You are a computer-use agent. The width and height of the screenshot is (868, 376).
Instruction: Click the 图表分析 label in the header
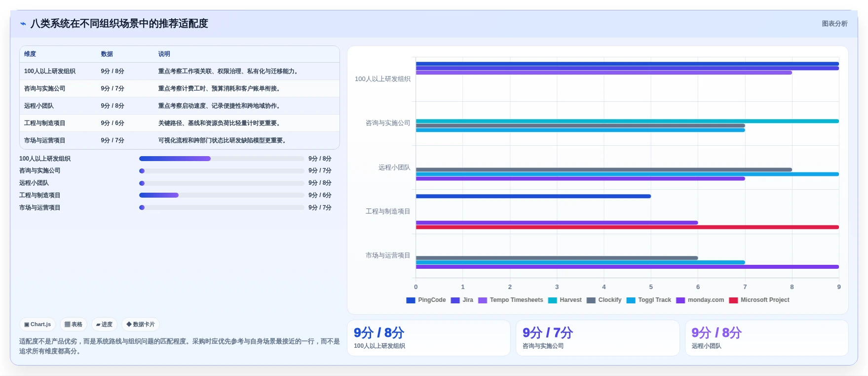point(834,24)
